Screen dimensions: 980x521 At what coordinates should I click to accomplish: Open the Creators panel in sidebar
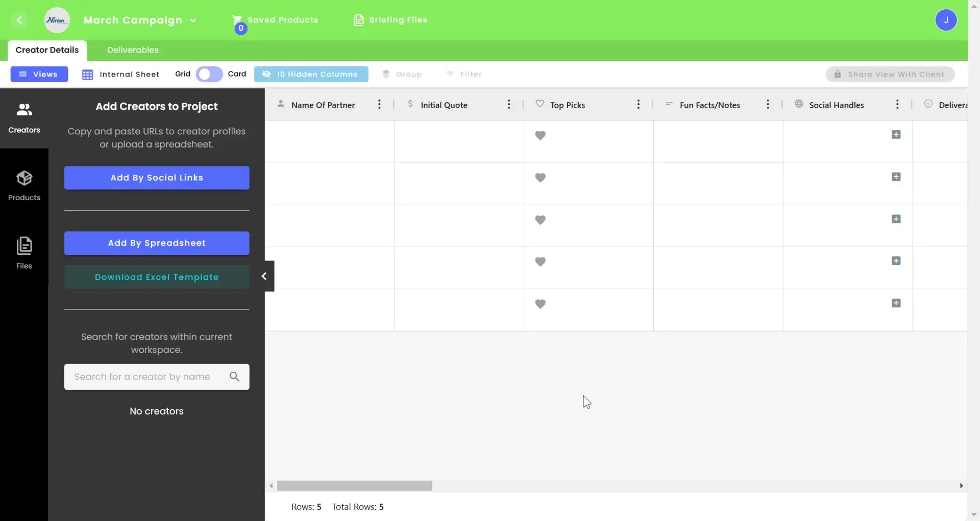coord(24,116)
